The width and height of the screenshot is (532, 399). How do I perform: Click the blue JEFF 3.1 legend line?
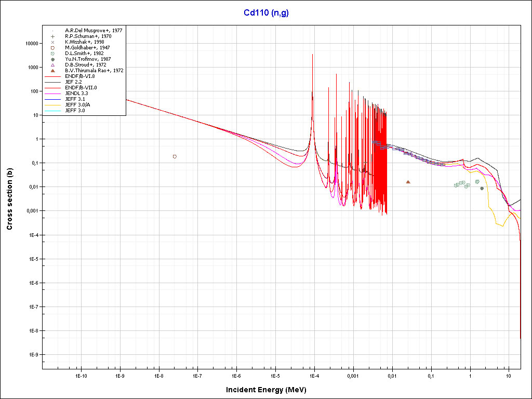coord(53,99)
